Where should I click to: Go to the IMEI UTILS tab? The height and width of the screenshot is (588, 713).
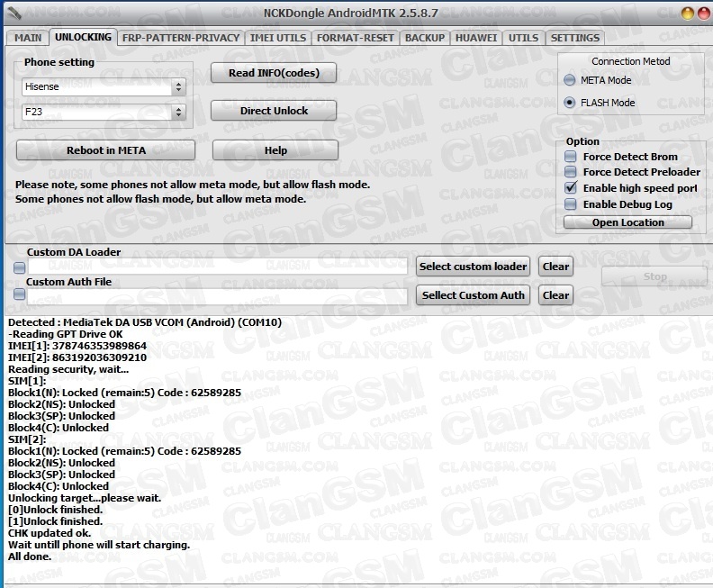[x=278, y=38]
